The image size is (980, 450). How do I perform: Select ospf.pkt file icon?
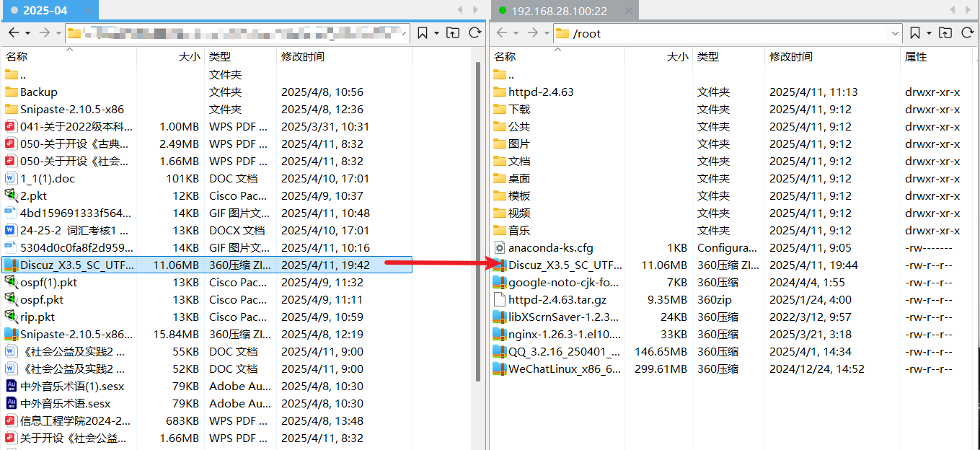click(11, 299)
